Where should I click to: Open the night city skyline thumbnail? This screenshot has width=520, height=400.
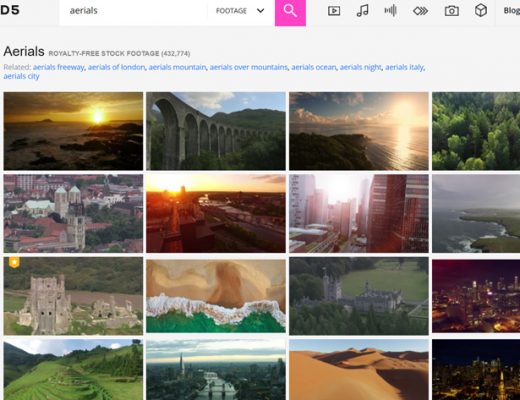click(x=476, y=296)
